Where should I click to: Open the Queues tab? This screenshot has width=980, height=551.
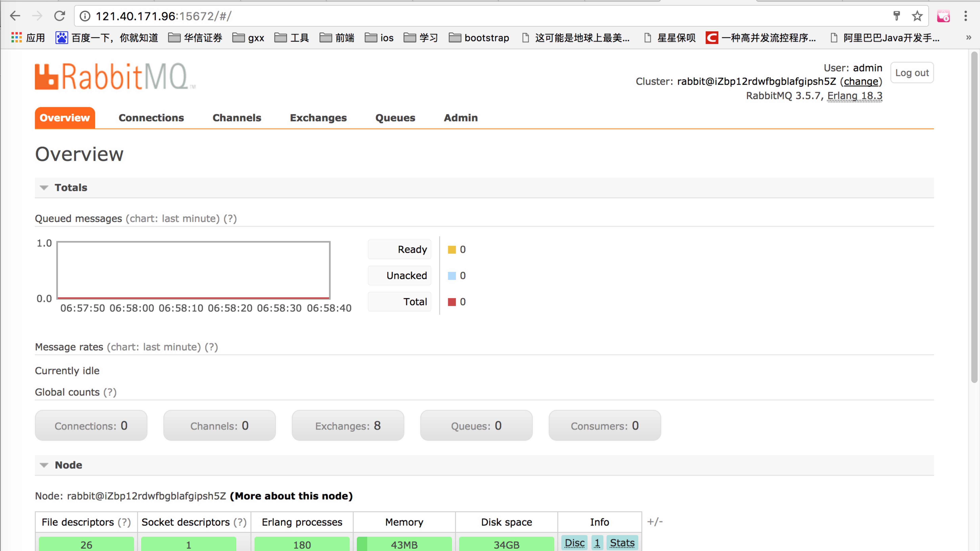coord(395,118)
